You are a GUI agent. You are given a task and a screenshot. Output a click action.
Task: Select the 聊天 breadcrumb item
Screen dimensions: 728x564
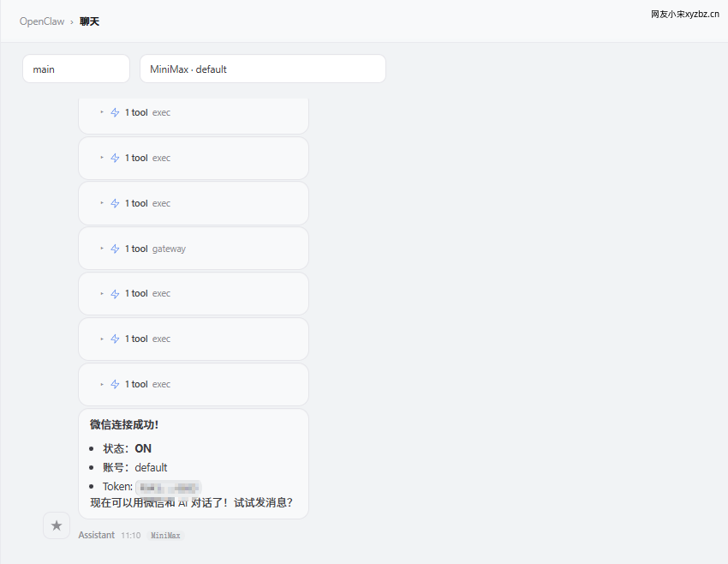[90, 21]
